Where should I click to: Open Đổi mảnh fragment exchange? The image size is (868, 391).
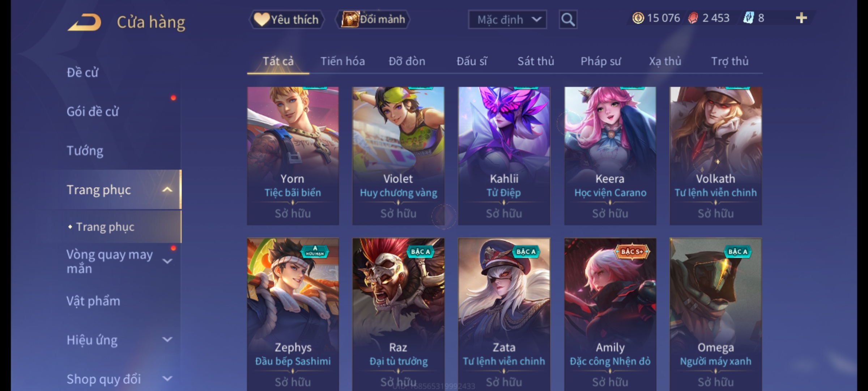(373, 20)
